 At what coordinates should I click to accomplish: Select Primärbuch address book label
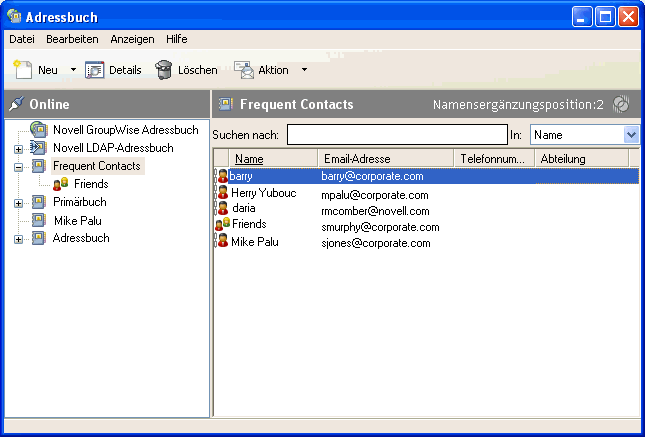[x=79, y=202]
